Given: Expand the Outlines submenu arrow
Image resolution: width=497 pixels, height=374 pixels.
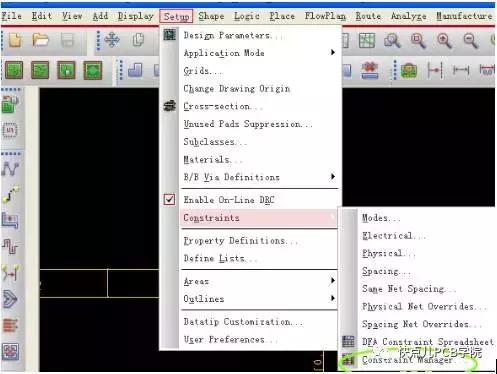Looking at the screenshot, I should [332, 298].
